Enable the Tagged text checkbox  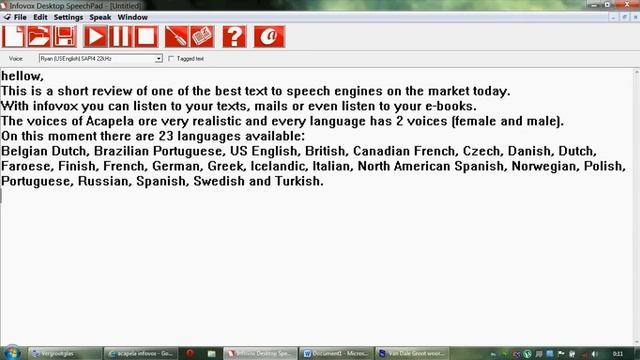pyautogui.click(x=171, y=59)
